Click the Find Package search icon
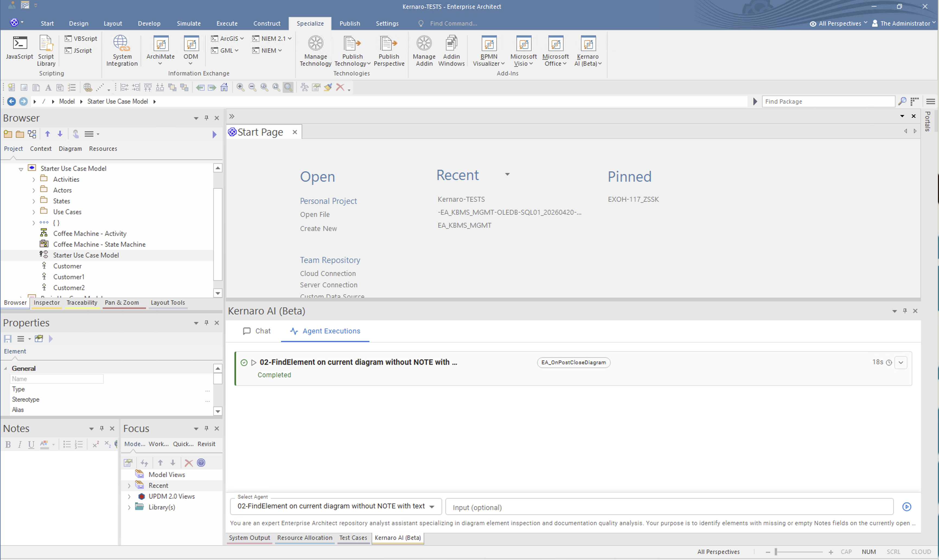This screenshot has height=560, width=939. click(902, 101)
